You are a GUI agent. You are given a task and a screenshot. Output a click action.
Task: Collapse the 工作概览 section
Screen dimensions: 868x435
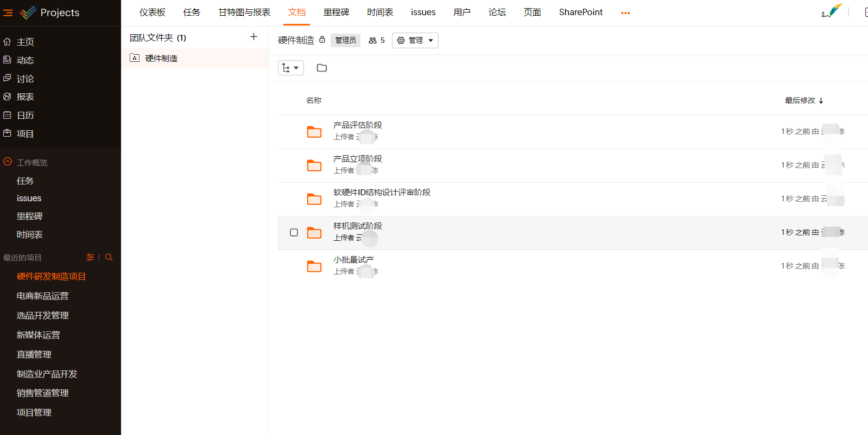coord(8,162)
